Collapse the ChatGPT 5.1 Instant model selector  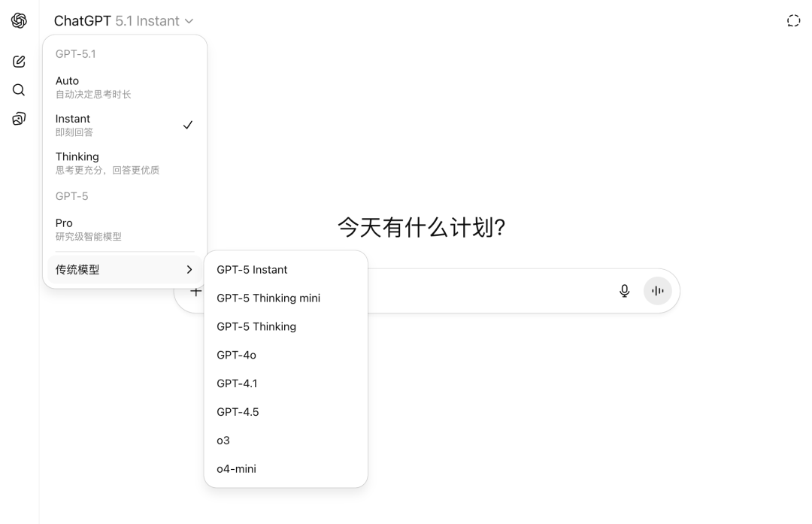pos(124,21)
